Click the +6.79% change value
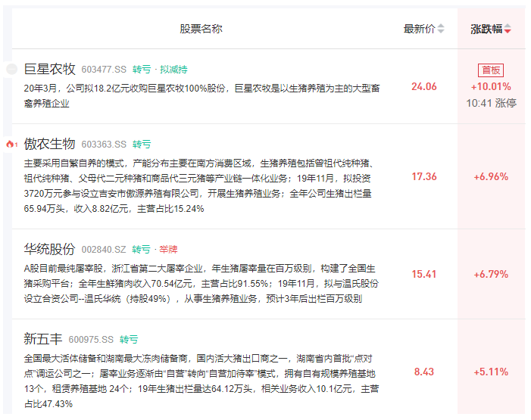Image resolution: width=531 pixels, height=420 pixels. pyautogui.click(x=491, y=274)
